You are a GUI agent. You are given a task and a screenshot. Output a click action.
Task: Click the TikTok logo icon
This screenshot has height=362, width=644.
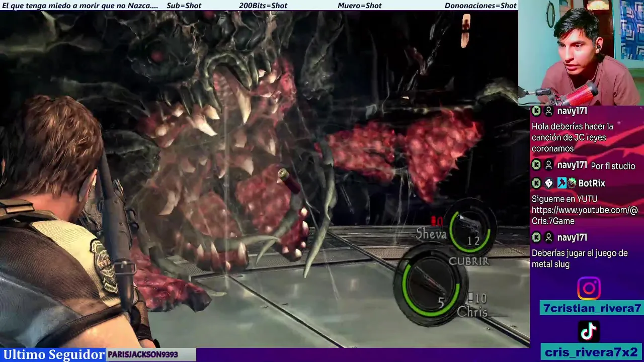coord(589,331)
